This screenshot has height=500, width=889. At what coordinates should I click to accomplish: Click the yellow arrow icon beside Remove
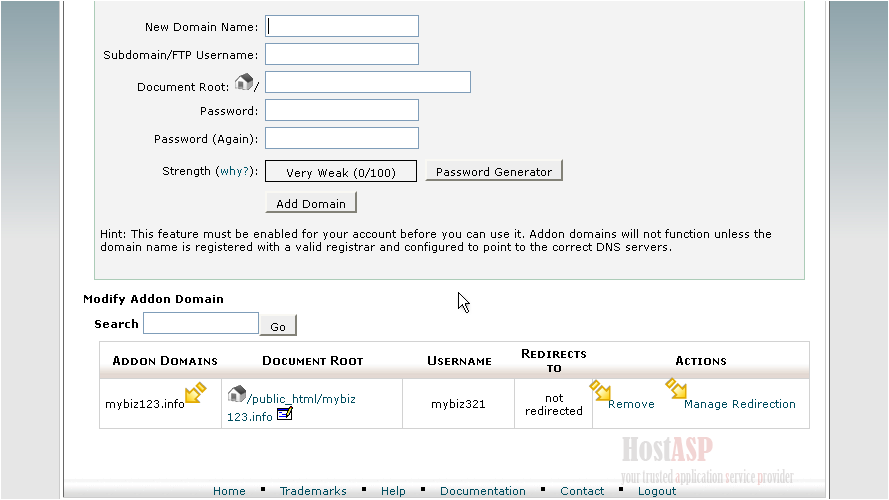coord(600,389)
